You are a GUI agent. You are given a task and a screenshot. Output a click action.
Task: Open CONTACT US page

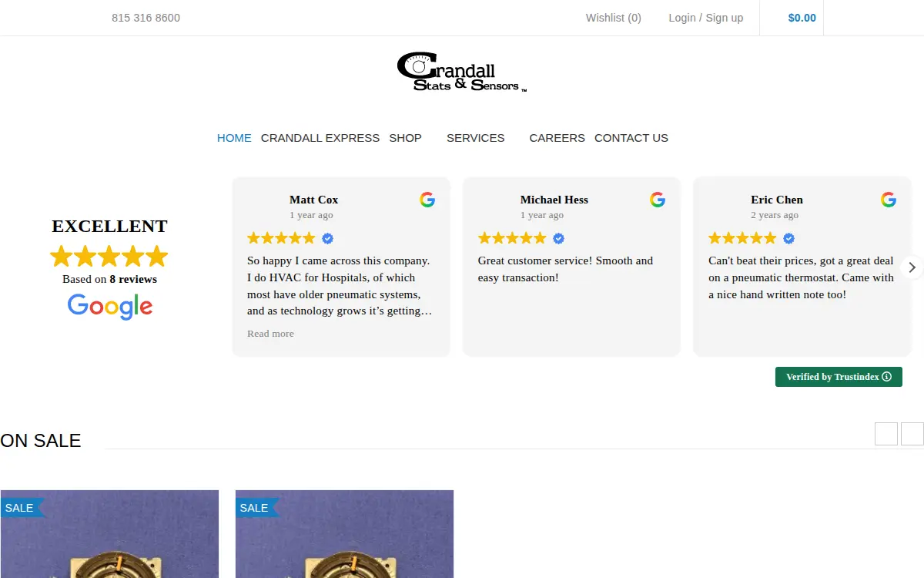(631, 138)
